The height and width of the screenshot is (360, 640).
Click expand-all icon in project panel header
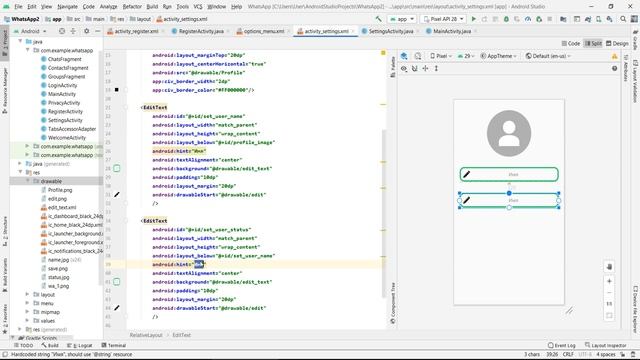[73, 31]
